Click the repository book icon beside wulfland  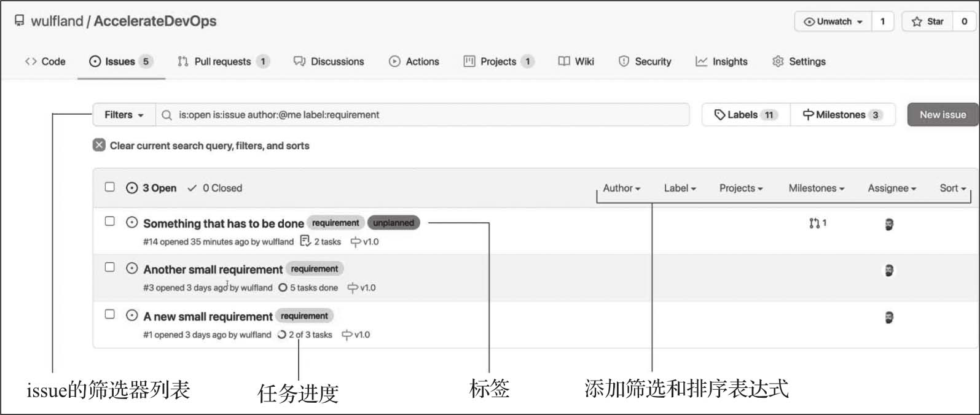20,21
